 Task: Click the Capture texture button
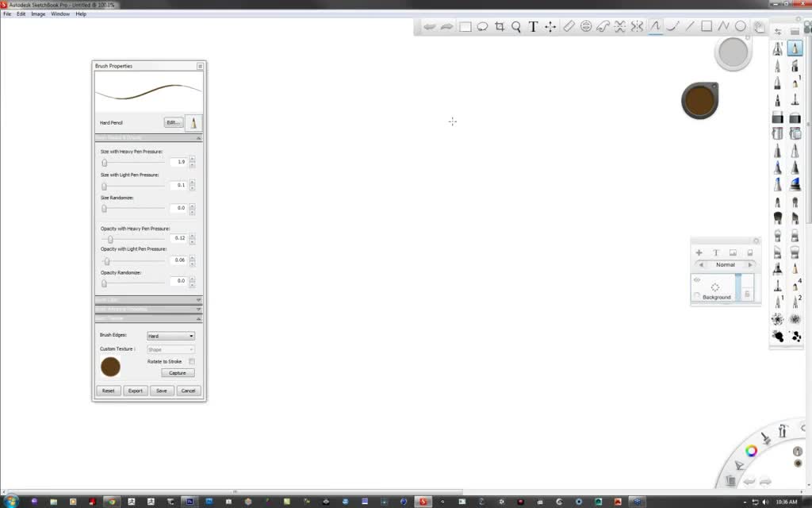pyautogui.click(x=178, y=373)
